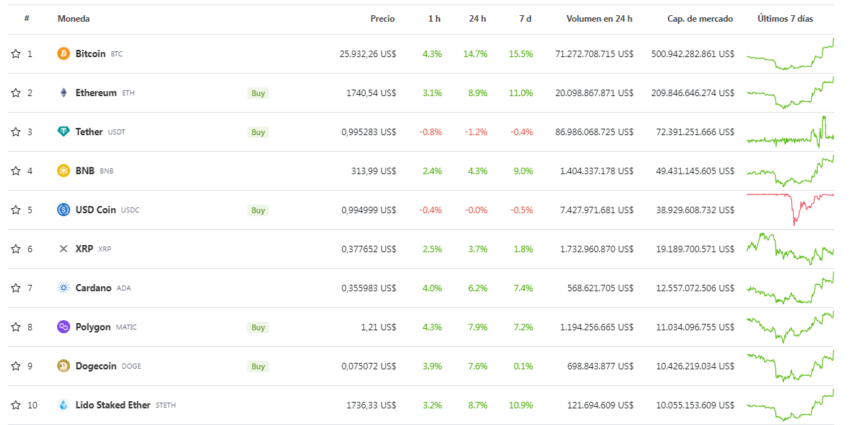Click the USD Coin blue logo
This screenshot has width=850, height=425.
64,210
